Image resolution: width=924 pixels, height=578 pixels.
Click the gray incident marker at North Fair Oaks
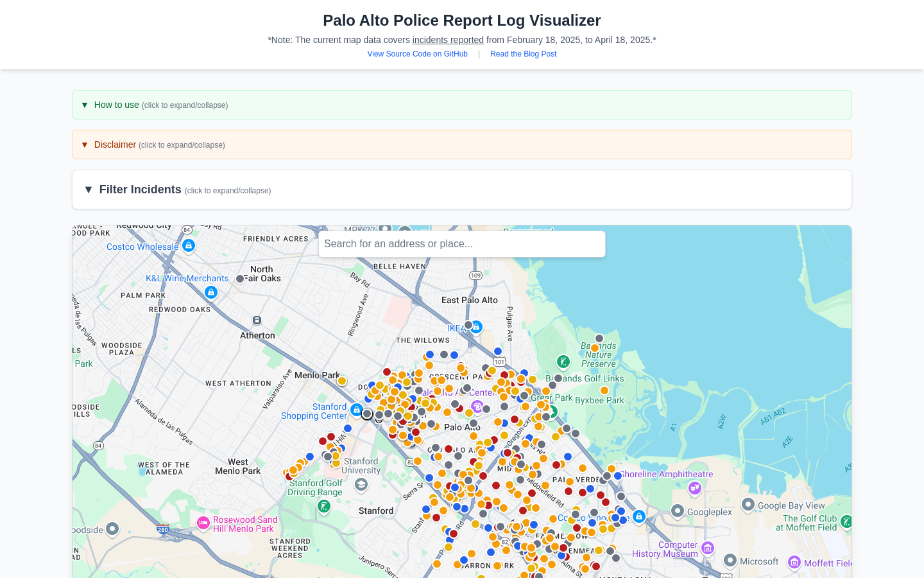click(240, 279)
